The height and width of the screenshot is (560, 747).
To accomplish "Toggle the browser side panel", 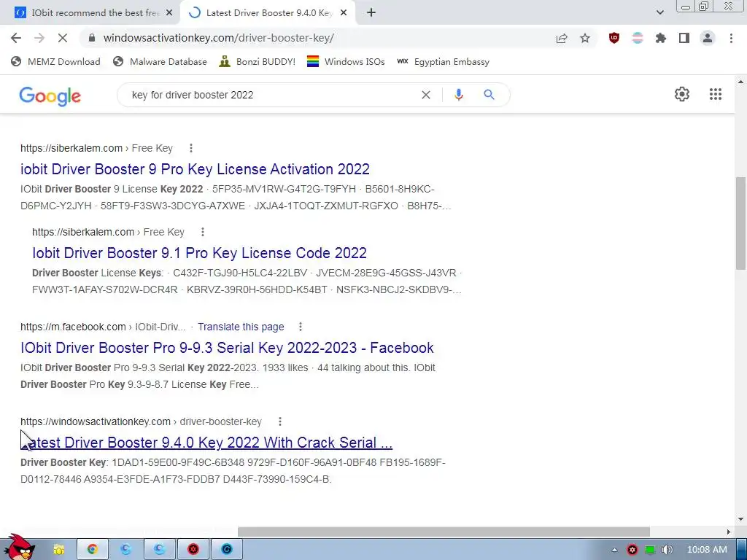I will click(x=684, y=38).
